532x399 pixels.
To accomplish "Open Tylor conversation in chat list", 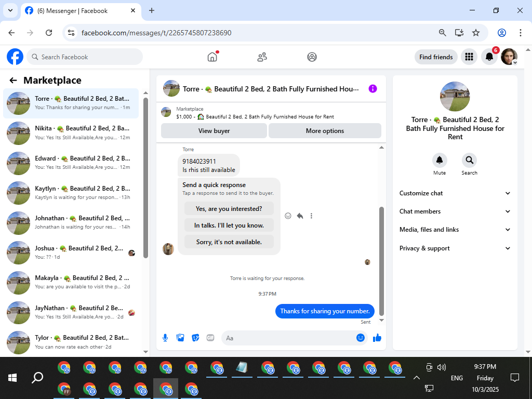I will 71,342.
